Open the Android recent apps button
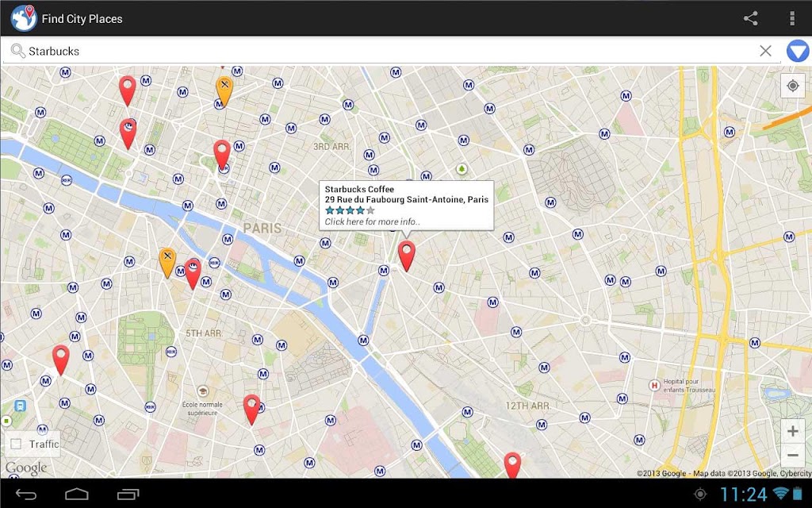The height and width of the screenshot is (508, 812). click(128, 494)
